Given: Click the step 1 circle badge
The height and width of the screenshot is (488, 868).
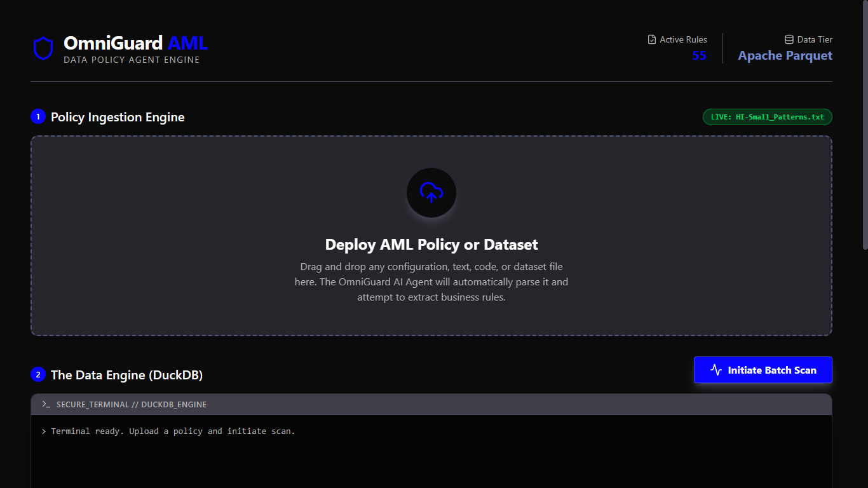Looking at the screenshot, I should (38, 117).
